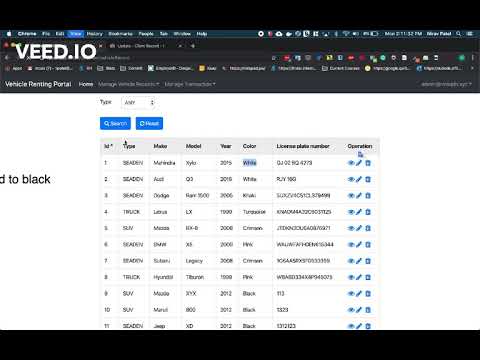Click the blue Search button
The width and height of the screenshot is (480, 360).
(x=115, y=124)
